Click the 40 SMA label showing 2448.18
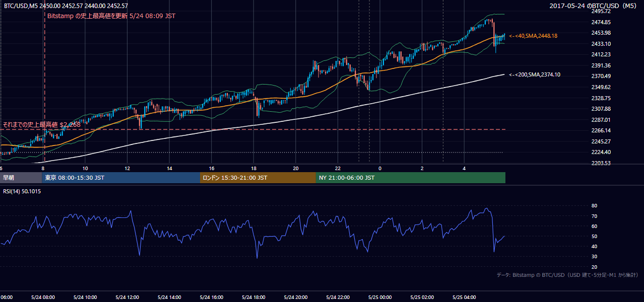The width and height of the screenshot is (644, 302). [x=533, y=36]
